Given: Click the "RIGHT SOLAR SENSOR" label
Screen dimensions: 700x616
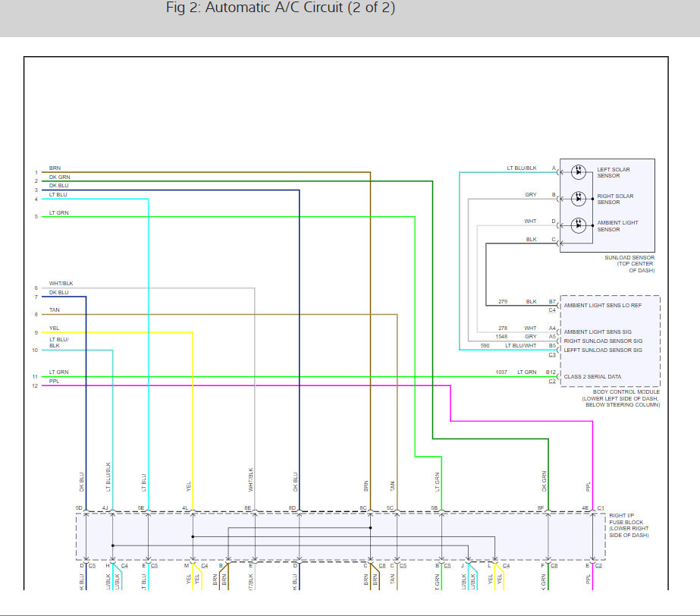Looking at the screenshot, I should pyautogui.click(x=615, y=200).
